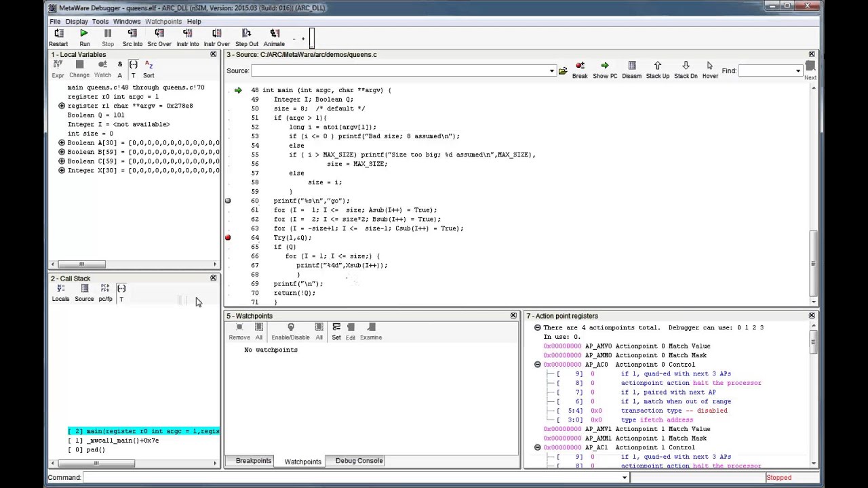Close the Local Variables panel
The height and width of the screenshot is (488, 868).
click(213, 54)
